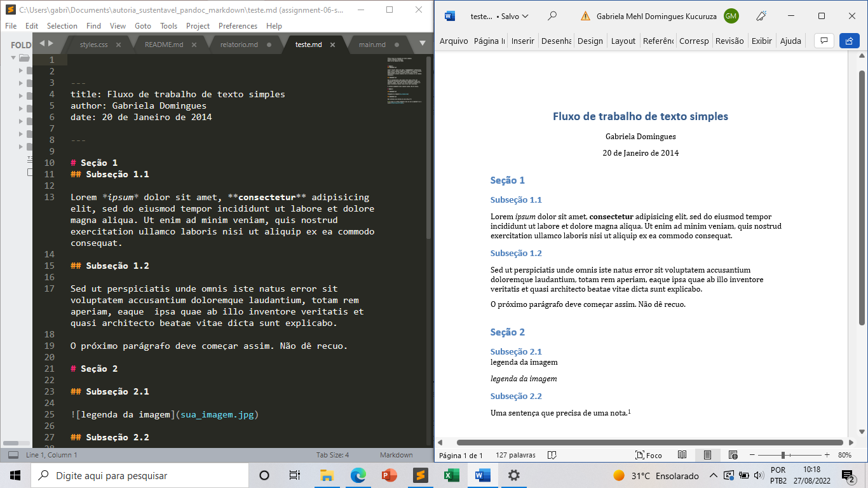Toggle Print Layout view in status bar
This screenshot has width=868, height=488.
(707, 455)
